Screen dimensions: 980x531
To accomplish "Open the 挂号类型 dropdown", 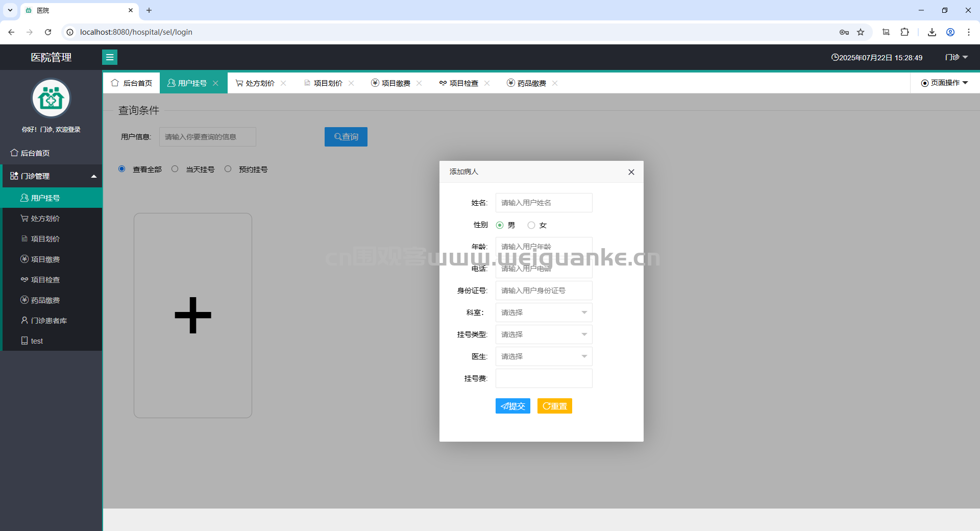I will pyautogui.click(x=544, y=334).
